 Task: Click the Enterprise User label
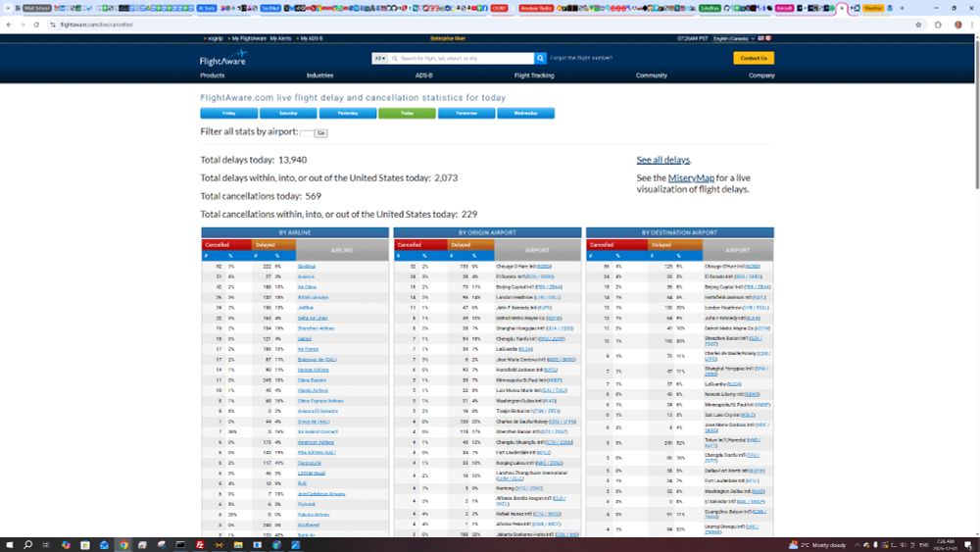pyautogui.click(x=448, y=39)
